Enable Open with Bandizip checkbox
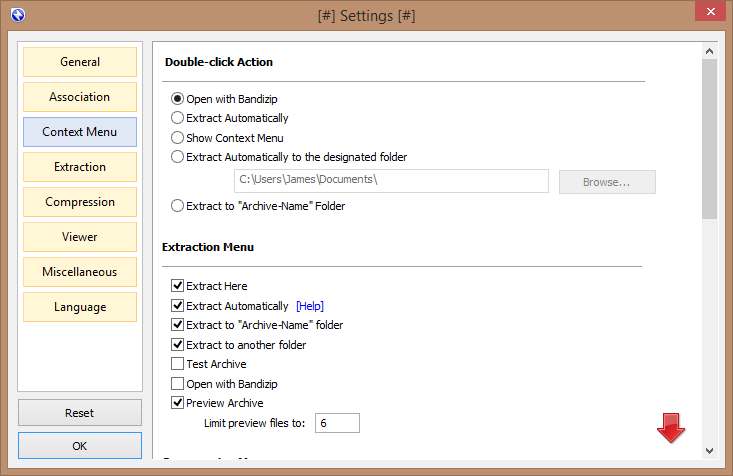733x476 pixels. point(178,384)
